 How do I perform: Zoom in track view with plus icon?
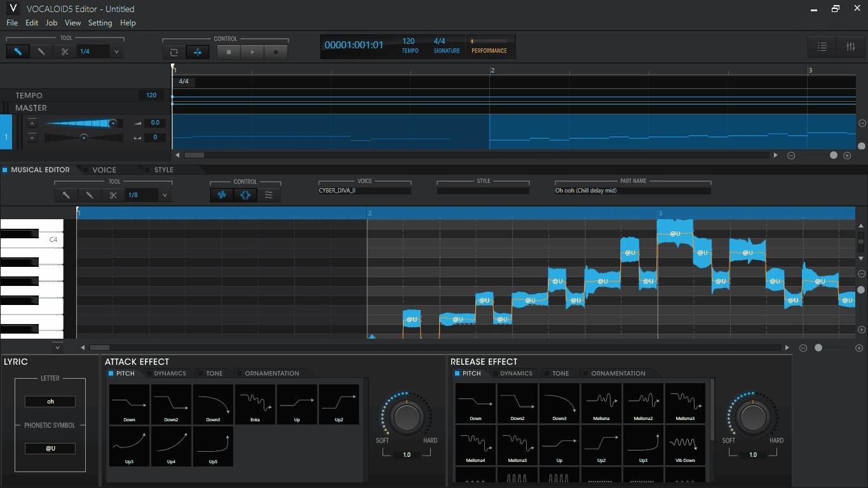(x=847, y=155)
